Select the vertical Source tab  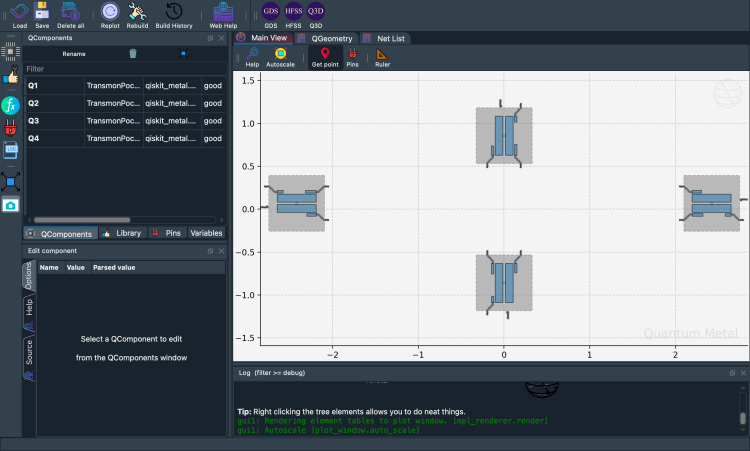click(x=29, y=359)
